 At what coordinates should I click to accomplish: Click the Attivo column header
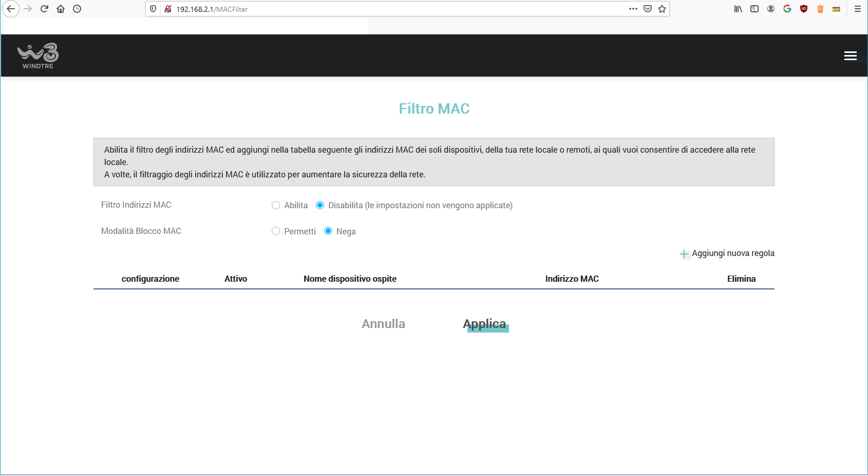[x=236, y=279]
